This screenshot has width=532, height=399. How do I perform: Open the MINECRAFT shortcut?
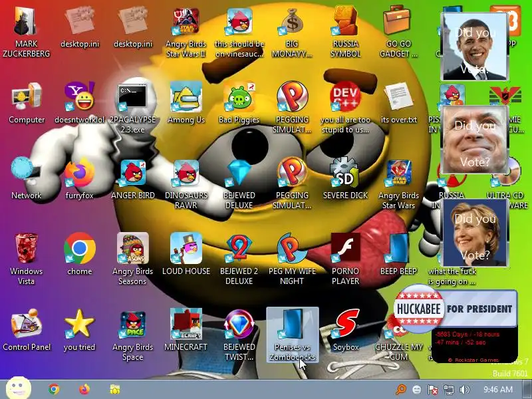click(x=186, y=331)
